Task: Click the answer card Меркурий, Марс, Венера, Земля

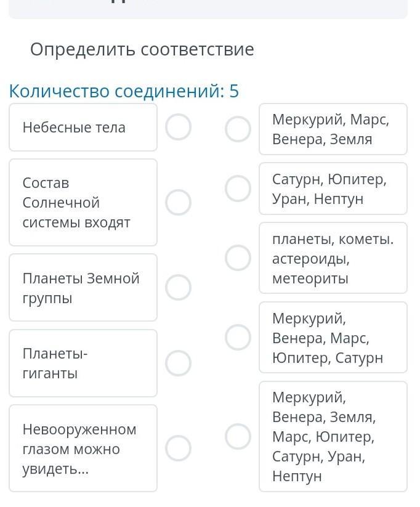Action: (x=333, y=129)
